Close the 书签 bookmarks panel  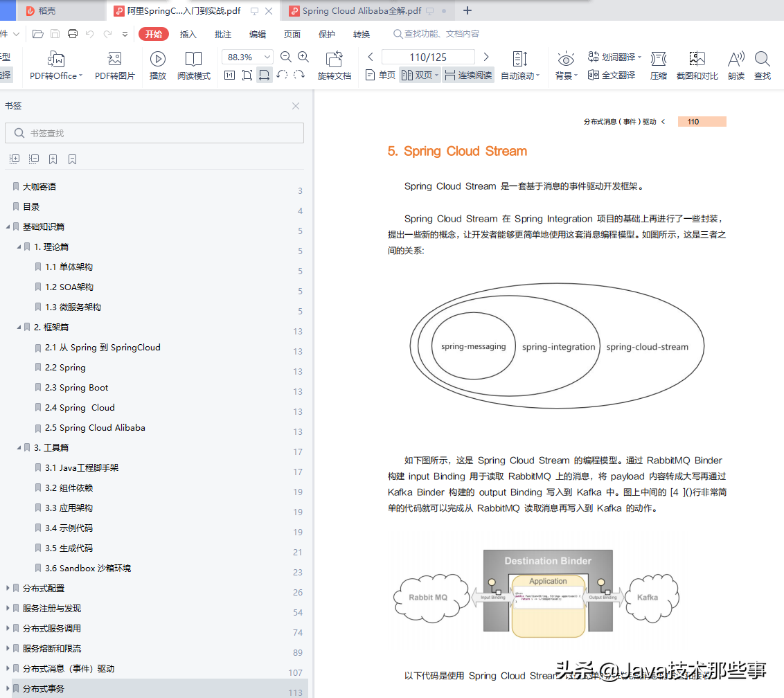(296, 106)
